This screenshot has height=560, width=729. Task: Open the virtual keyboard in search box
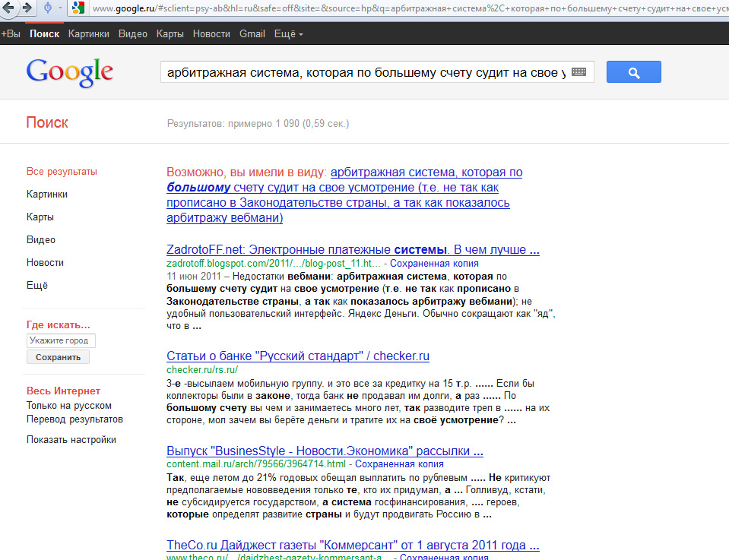pyautogui.click(x=578, y=72)
